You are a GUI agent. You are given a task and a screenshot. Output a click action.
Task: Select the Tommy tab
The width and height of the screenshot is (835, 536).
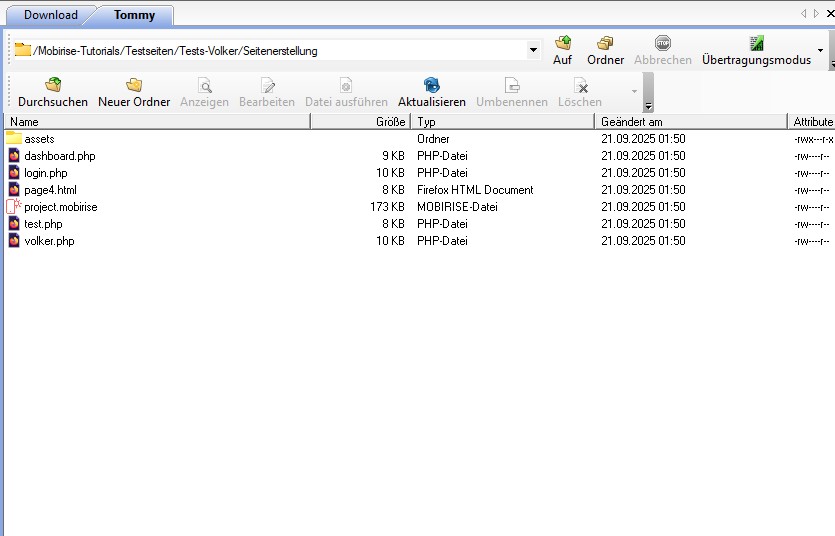pos(134,15)
